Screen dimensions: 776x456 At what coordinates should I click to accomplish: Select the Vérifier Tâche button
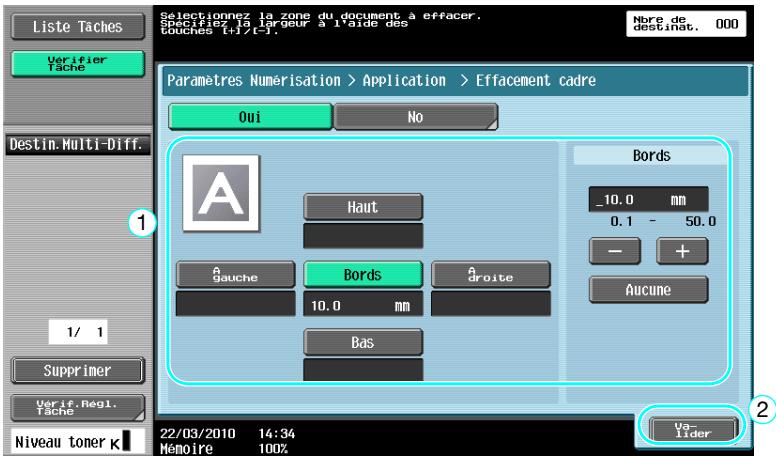pyautogui.click(x=78, y=63)
